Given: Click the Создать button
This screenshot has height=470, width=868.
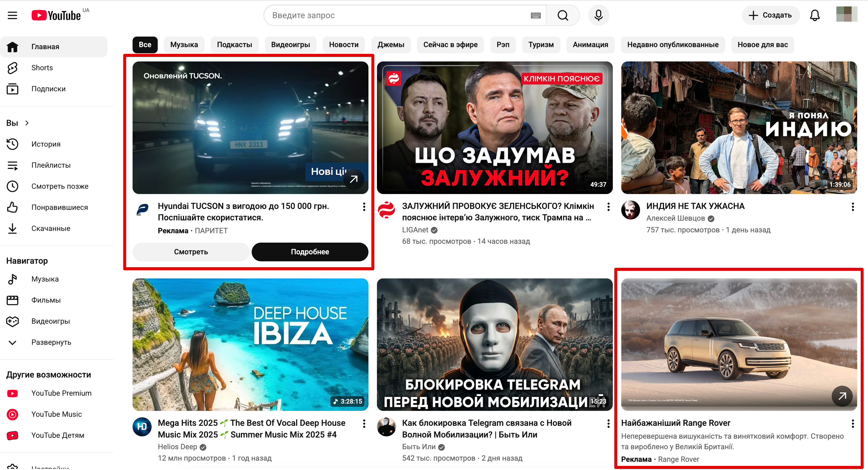Looking at the screenshot, I should pyautogui.click(x=770, y=15).
